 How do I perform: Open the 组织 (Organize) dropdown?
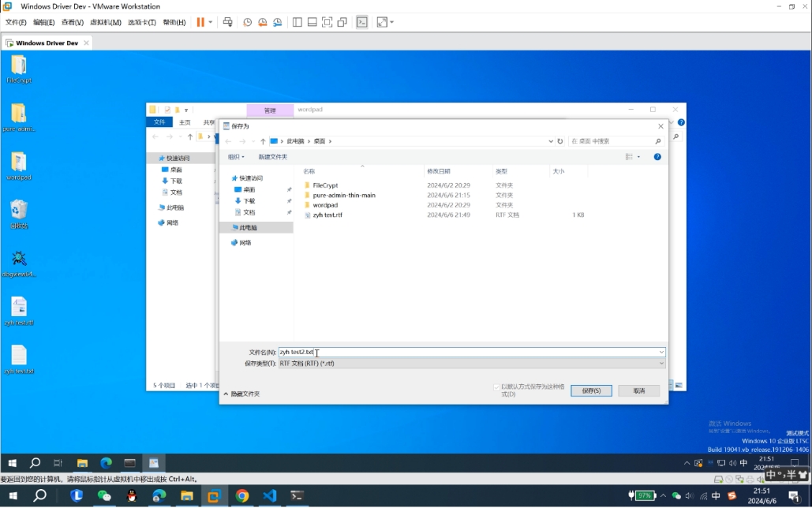[236, 157]
